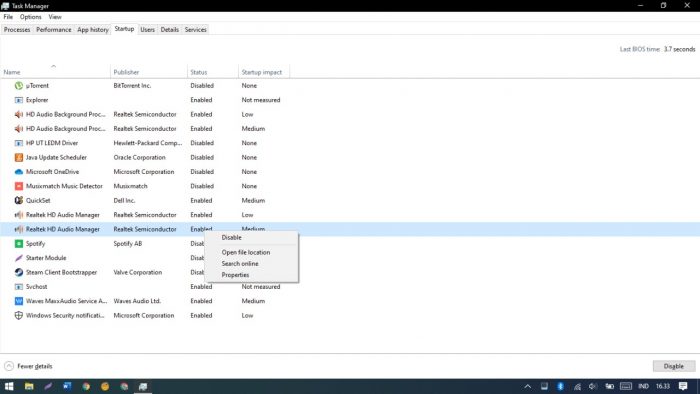
Task: Choose Disable in the context menu
Action: [x=251, y=238]
